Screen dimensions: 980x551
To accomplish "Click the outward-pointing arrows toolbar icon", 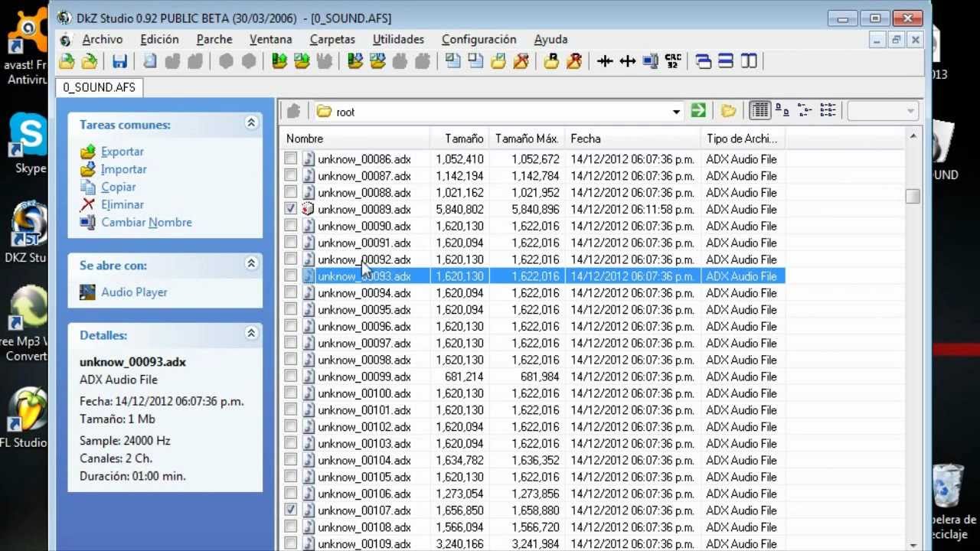I will point(628,61).
